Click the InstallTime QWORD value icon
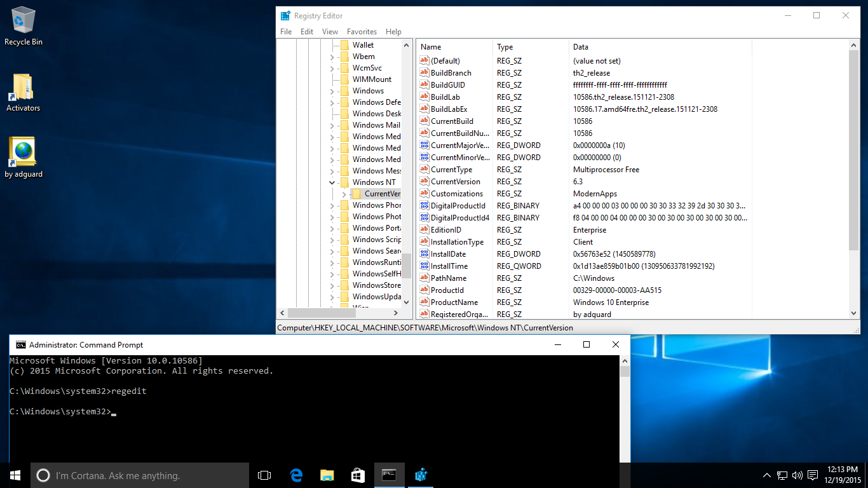This screenshot has height=488, width=868. (x=424, y=266)
